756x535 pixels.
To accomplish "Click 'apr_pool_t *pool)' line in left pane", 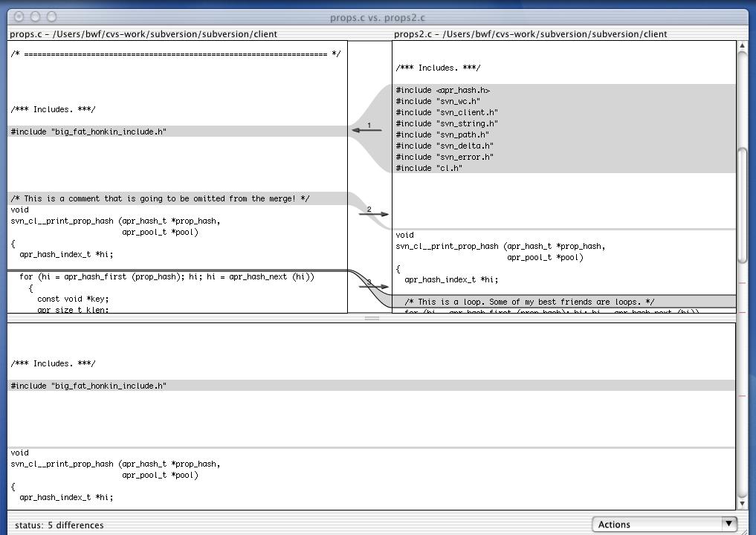I will [x=160, y=233].
